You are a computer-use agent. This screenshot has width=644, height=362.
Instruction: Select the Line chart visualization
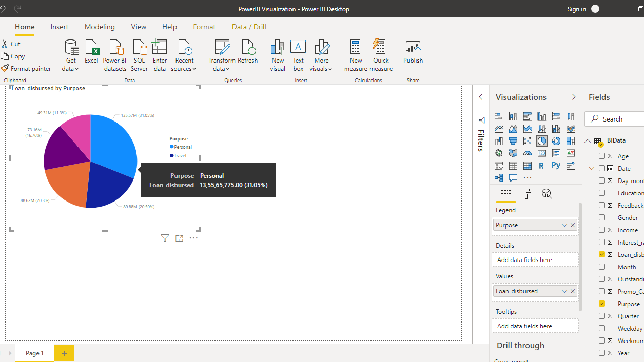499,129
